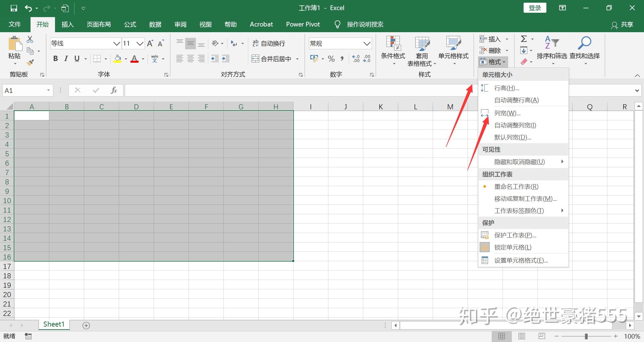Choose 行高(H)... from Format menu
Viewport: 644px width, 342px height.
(523, 88)
